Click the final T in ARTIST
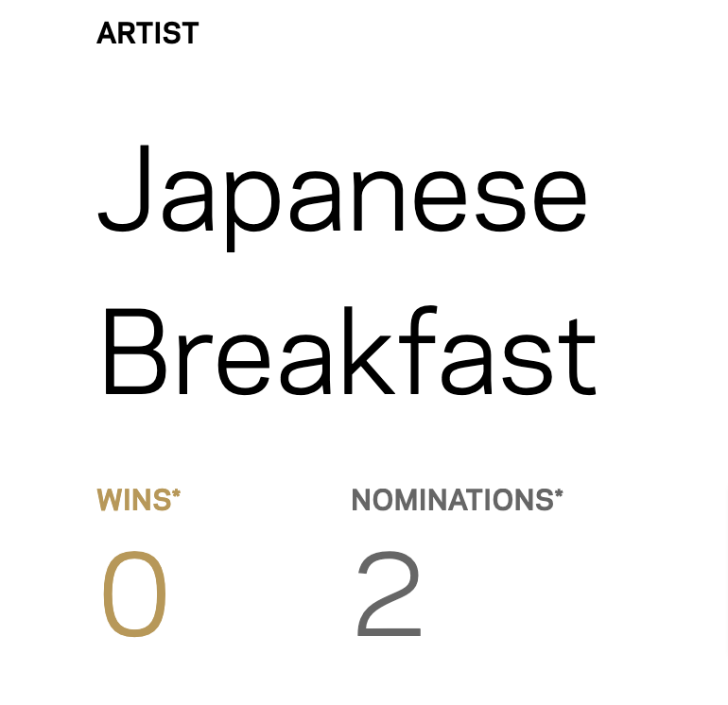728x705 pixels. pos(190,34)
